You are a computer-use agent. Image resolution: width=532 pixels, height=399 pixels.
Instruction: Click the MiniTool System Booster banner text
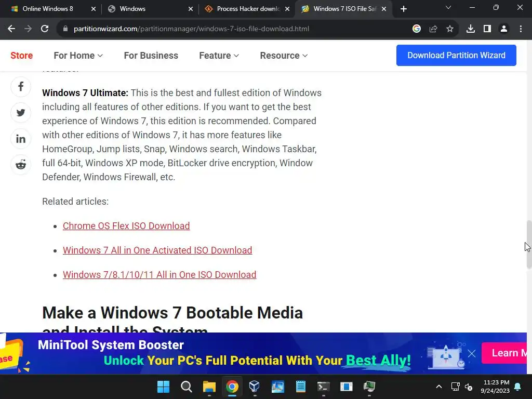111,345
